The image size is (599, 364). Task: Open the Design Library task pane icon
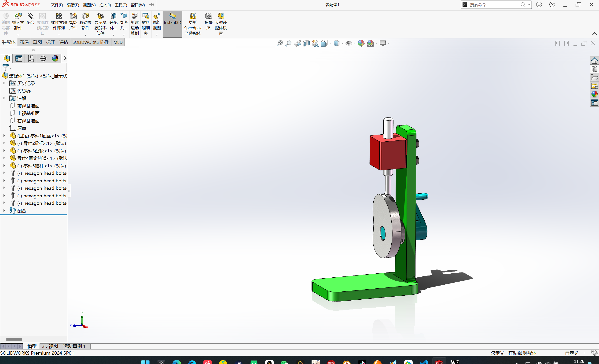coord(594,69)
